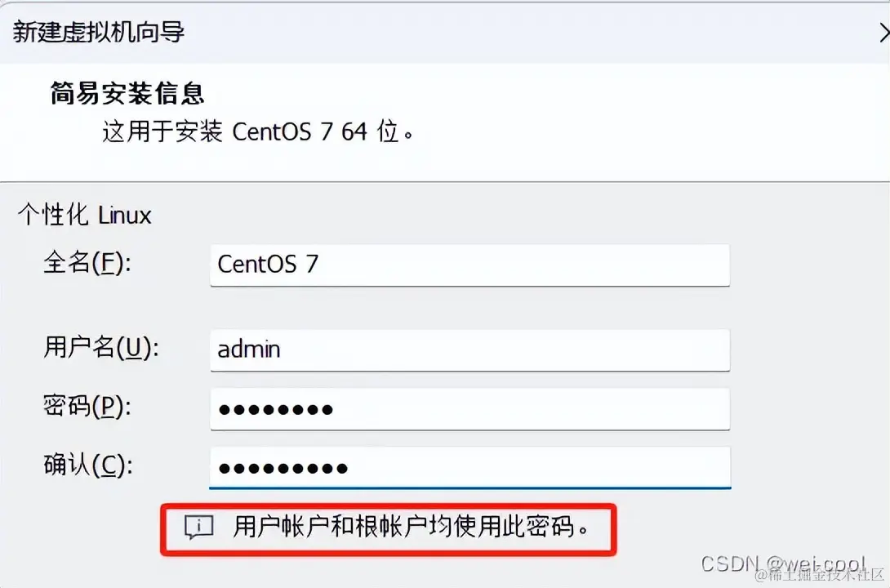Click the info speech-bubble icon
Viewport: 890px width, 588px height.
[x=198, y=528]
